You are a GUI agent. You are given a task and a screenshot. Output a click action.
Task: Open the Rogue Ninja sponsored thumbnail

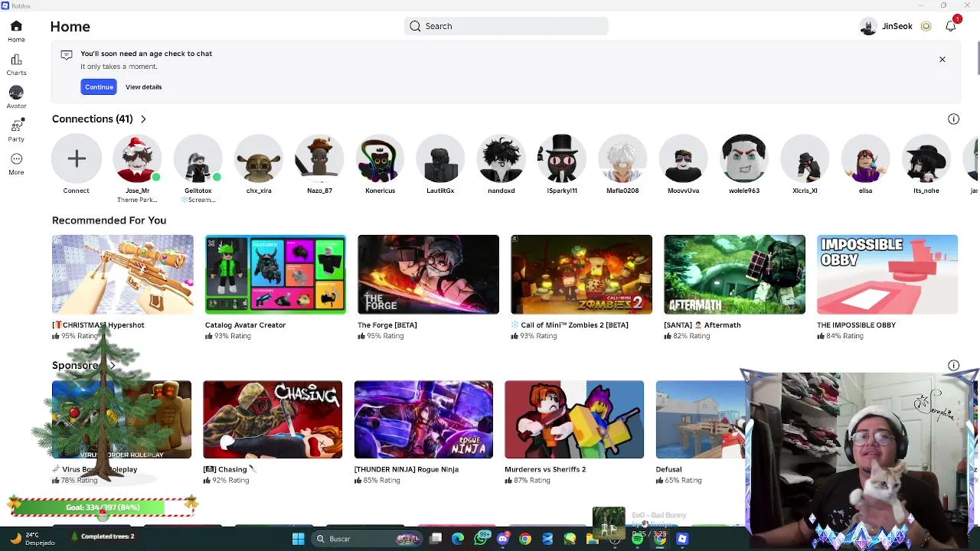pyautogui.click(x=423, y=419)
